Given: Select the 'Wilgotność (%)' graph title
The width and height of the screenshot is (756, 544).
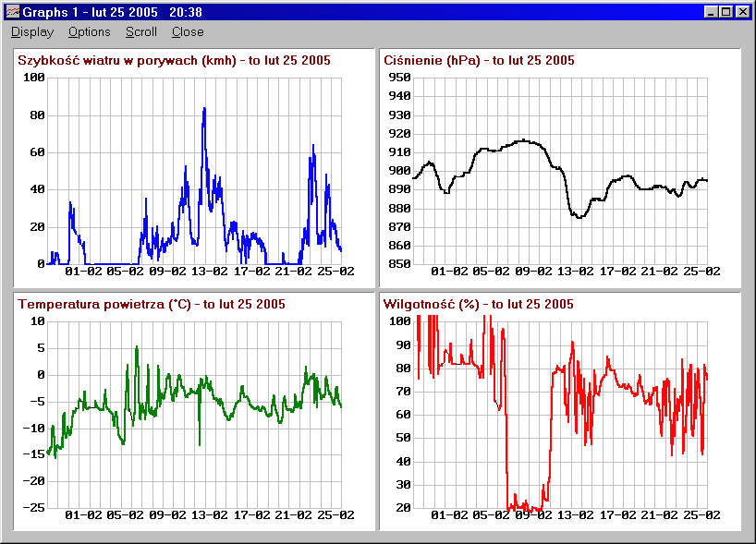Looking at the screenshot, I should (478, 304).
